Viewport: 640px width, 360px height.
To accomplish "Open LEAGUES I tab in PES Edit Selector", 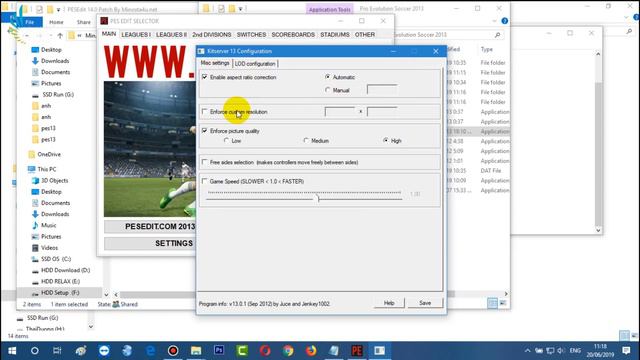I will [x=136, y=35].
